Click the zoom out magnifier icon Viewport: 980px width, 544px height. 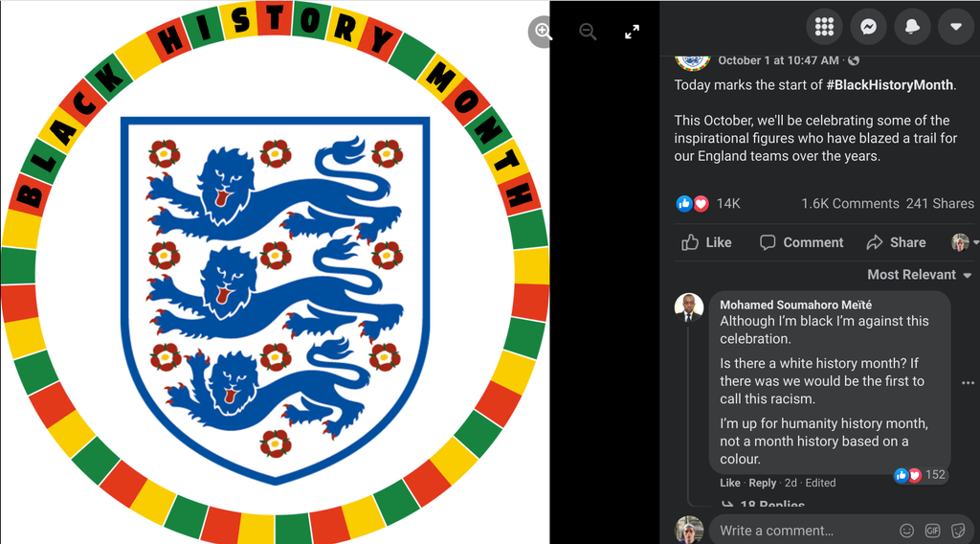588,32
